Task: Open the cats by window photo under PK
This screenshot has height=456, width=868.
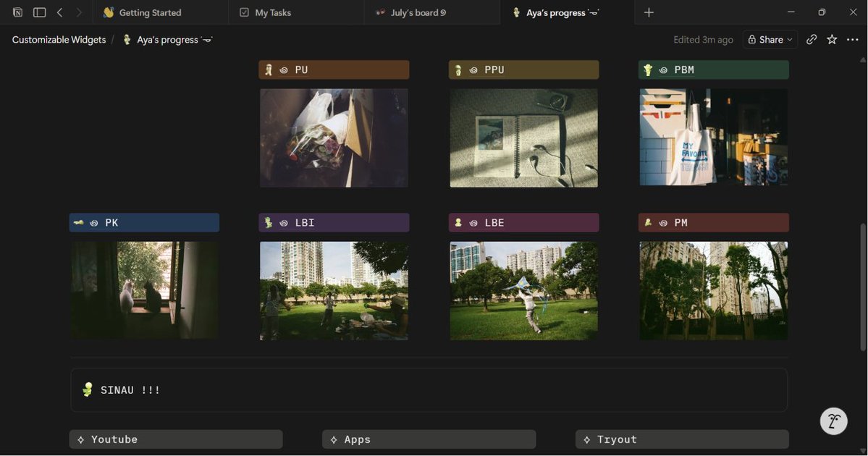Action: point(144,290)
